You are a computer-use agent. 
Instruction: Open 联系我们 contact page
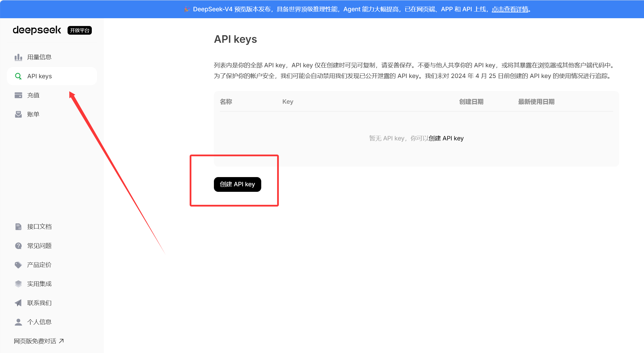click(x=52, y=303)
